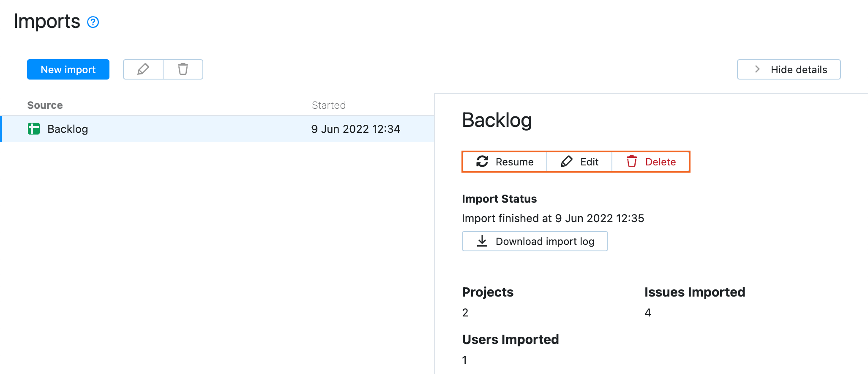Viewport: 868px width, 374px height.
Task: Click the help question mark icon beside Imports
Action: [x=93, y=22]
